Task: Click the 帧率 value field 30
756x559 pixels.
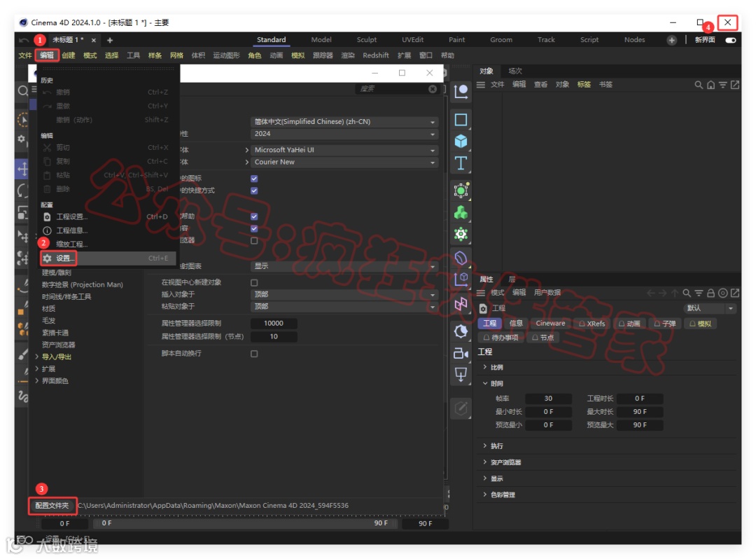Action: 548,399
